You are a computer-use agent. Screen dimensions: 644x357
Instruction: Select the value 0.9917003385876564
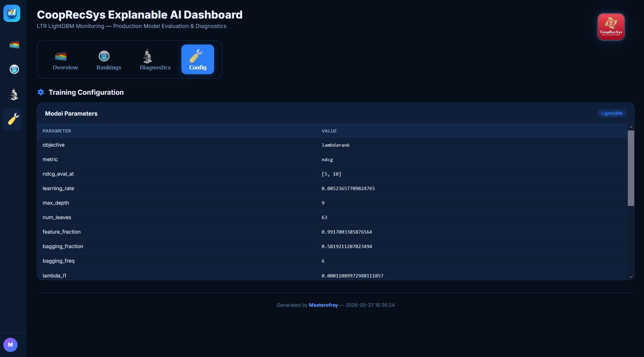click(x=347, y=232)
